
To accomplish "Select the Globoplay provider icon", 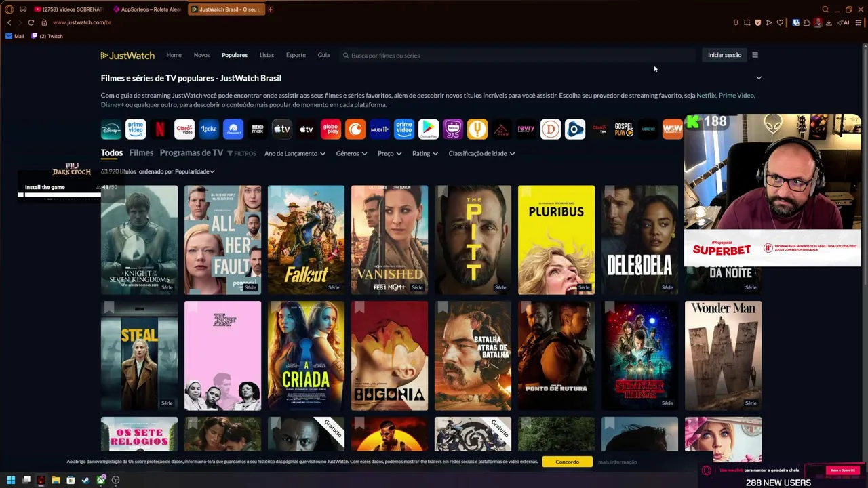I will click(x=331, y=129).
